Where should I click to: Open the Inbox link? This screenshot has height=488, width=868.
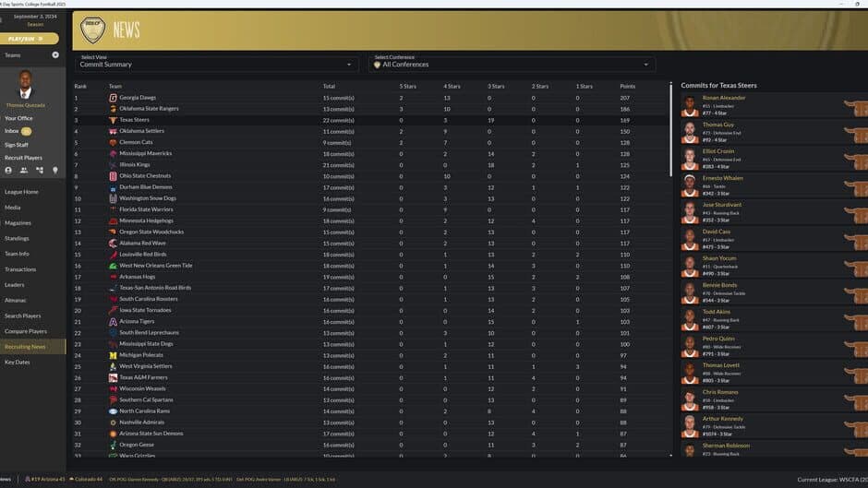[x=12, y=131]
